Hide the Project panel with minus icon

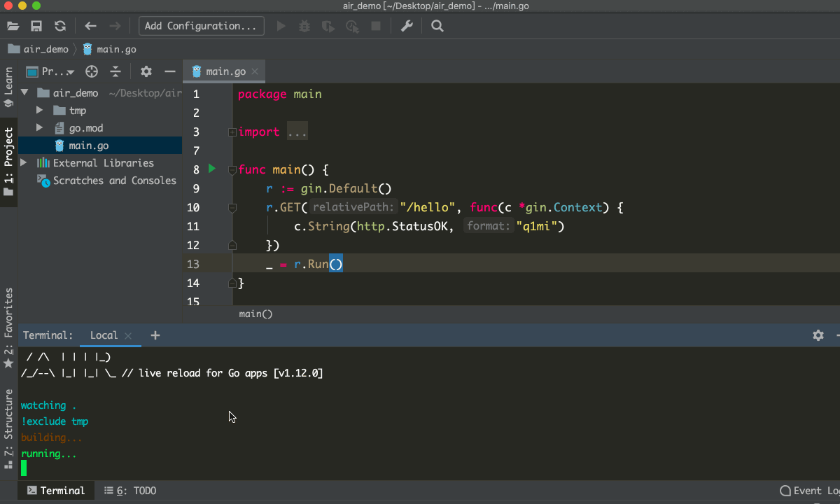point(169,71)
